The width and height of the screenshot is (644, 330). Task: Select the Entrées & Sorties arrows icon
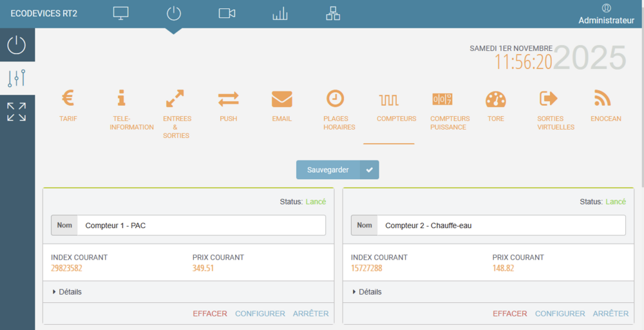pyautogui.click(x=175, y=99)
